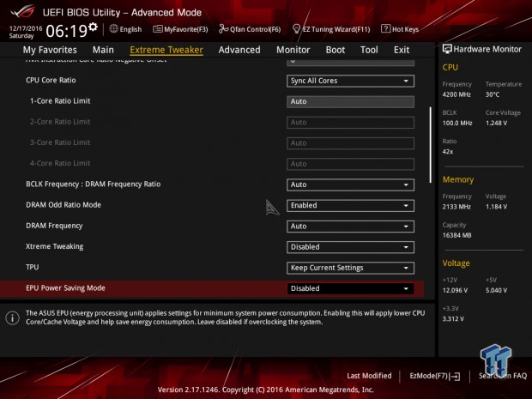The height and width of the screenshot is (399, 532).
Task: Open clock settings gear icon
Action: (x=93, y=27)
